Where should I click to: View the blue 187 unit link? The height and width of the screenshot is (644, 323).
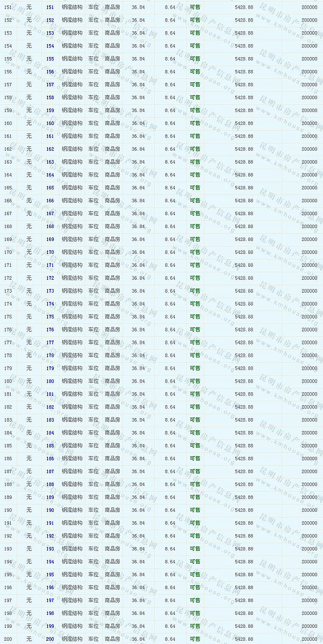pyautogui.click(x=50, y=472)
